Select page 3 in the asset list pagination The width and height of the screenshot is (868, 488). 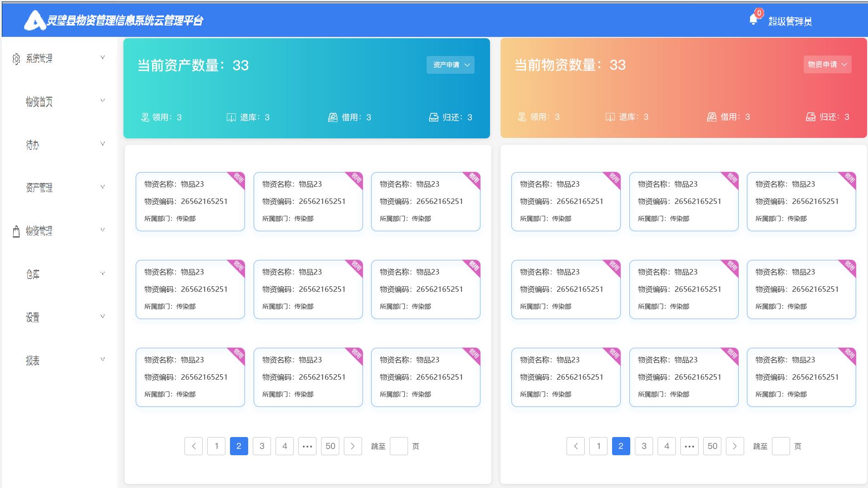click(x=262, y=446)
